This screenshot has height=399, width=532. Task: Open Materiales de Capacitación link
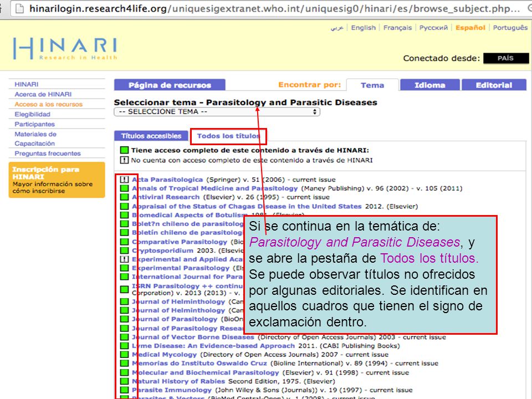pyautogui.click(x=35, y=139)
